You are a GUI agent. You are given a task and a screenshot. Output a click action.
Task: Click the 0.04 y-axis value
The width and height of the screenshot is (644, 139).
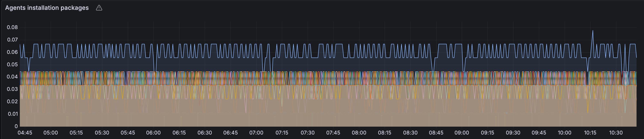12,77
